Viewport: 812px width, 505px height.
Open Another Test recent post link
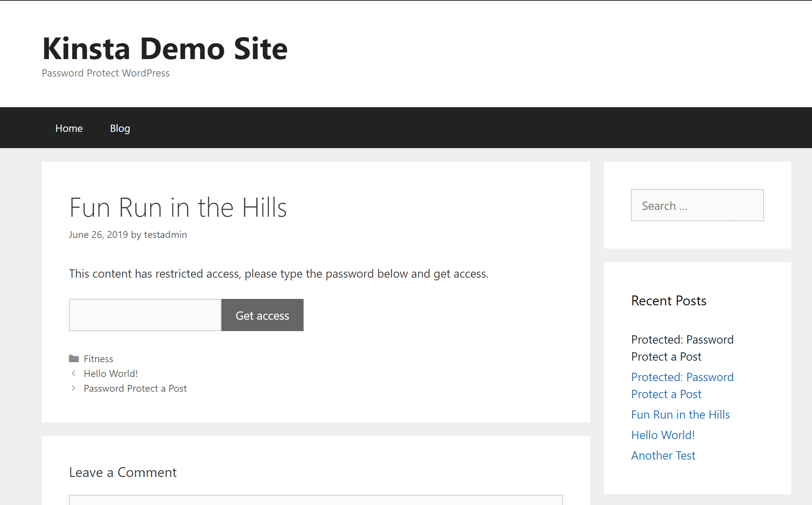coord(663,455)
